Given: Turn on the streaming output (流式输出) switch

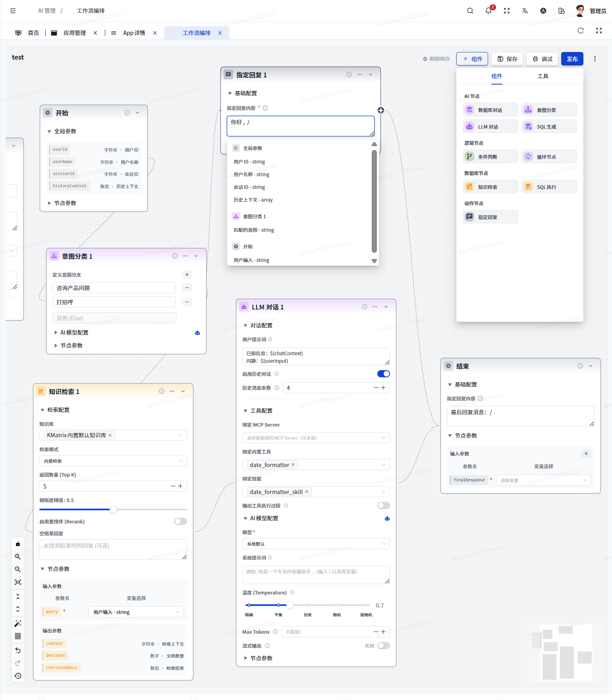Looking at the screenshot, I should pos(383,646).
